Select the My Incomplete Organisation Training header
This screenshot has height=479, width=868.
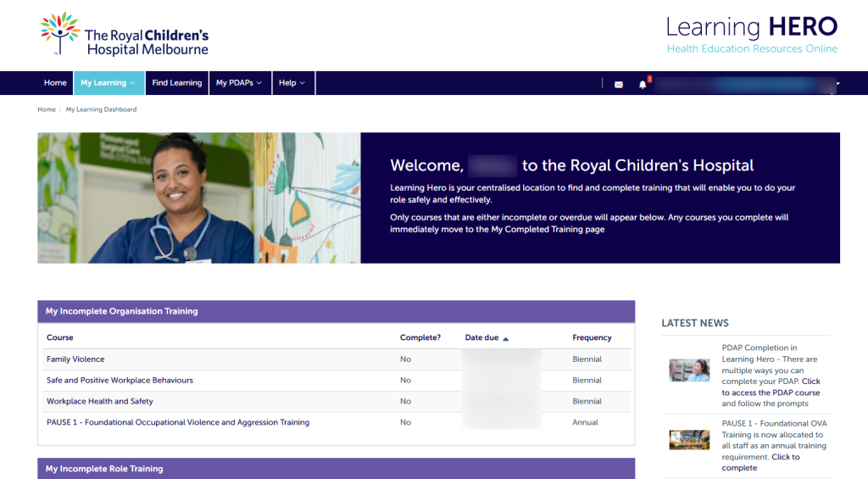click(x=336, y=311)
